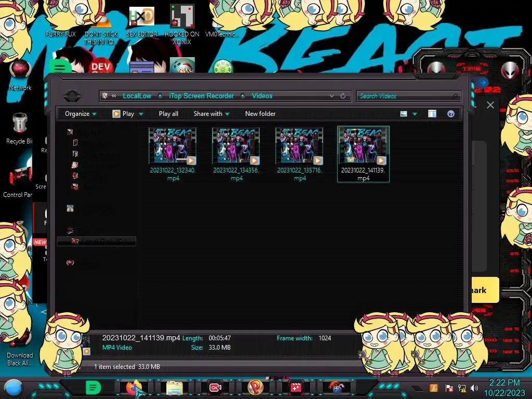Open the Share with dropdown

(211, 114)
